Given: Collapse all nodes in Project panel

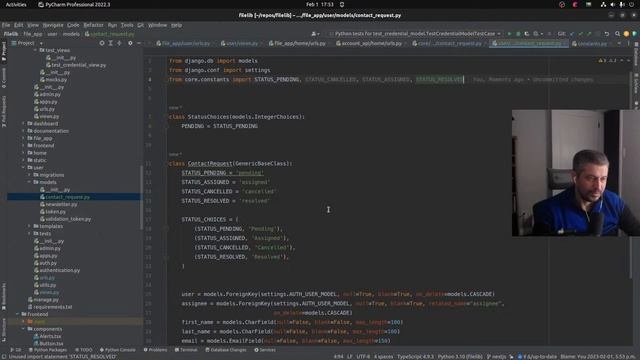Looking at the screenshot, I should click(x=119, y=43).
